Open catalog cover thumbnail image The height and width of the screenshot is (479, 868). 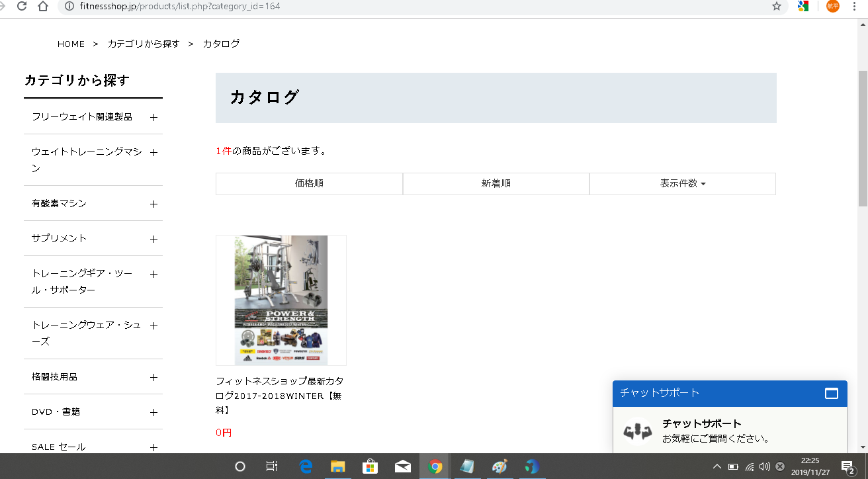(281, 300)
